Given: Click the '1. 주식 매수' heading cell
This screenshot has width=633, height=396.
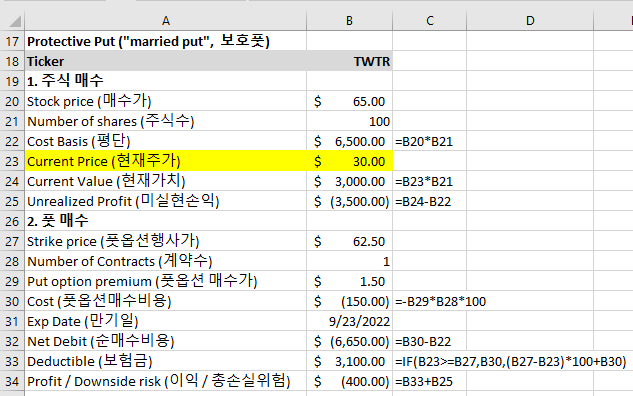Looking at the screenshot, I should click(166, 81).
